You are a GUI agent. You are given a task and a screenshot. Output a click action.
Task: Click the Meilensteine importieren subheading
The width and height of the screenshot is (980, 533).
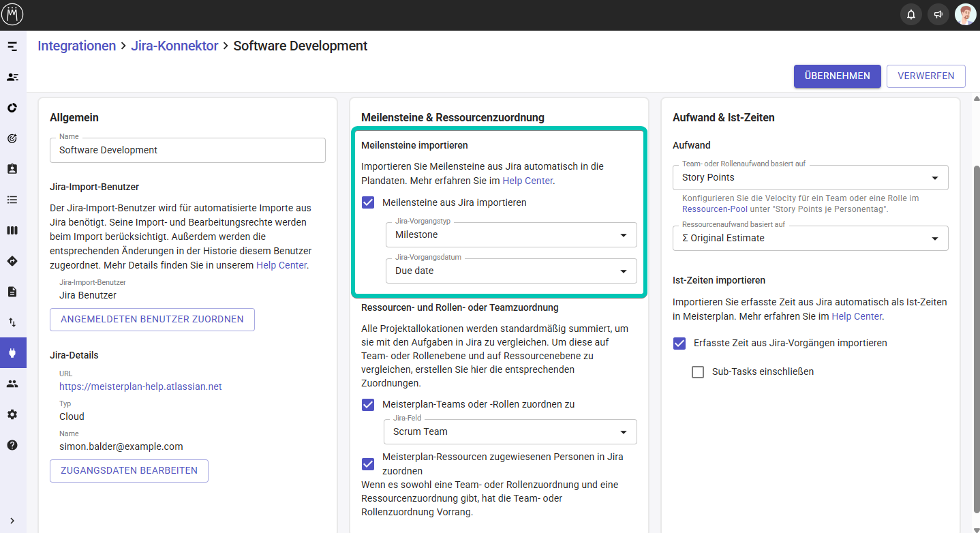(x=414, y=145)
